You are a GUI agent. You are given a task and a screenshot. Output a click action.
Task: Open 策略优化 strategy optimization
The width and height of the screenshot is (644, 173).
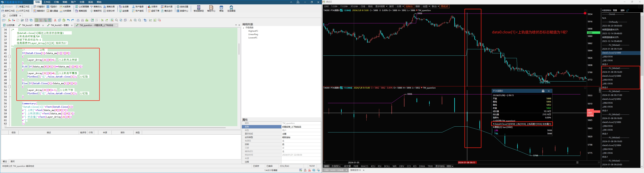[x=96, y=7]
